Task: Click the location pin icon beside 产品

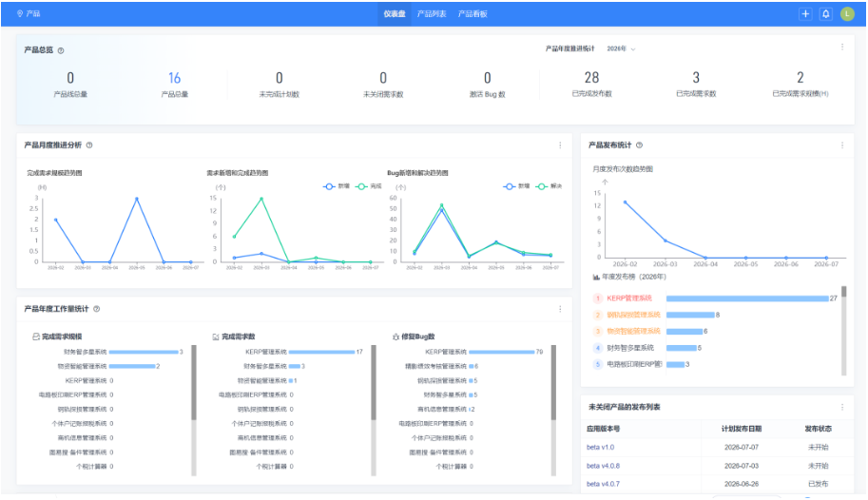Action: click(20, 13)
